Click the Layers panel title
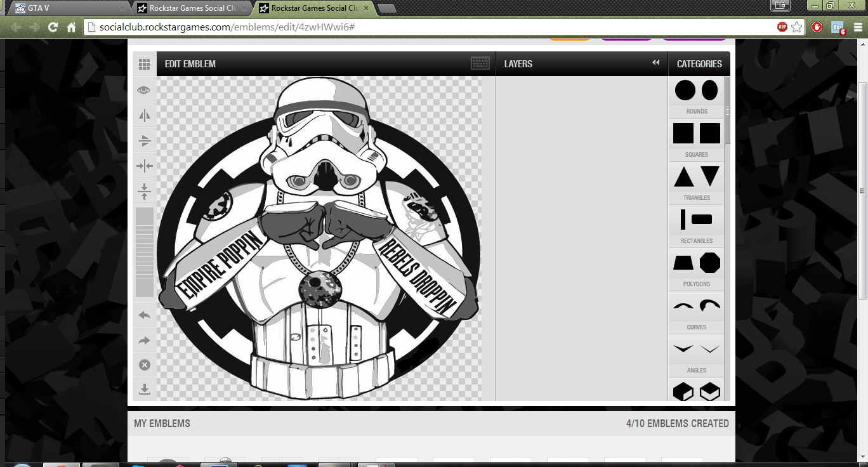The width and height of the screenshot is (868, 467). 518,64
